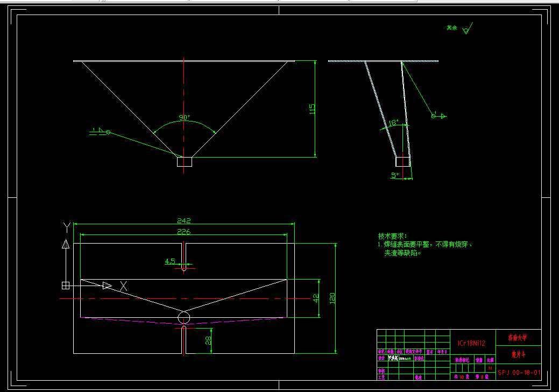Select the 120 height dimension text

point(332,298)
